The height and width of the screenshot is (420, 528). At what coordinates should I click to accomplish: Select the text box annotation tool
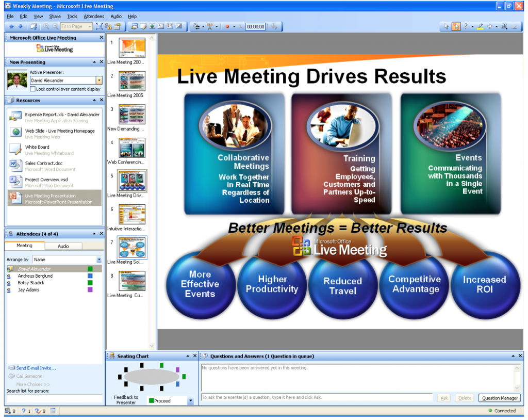click(x=504, y=26)
